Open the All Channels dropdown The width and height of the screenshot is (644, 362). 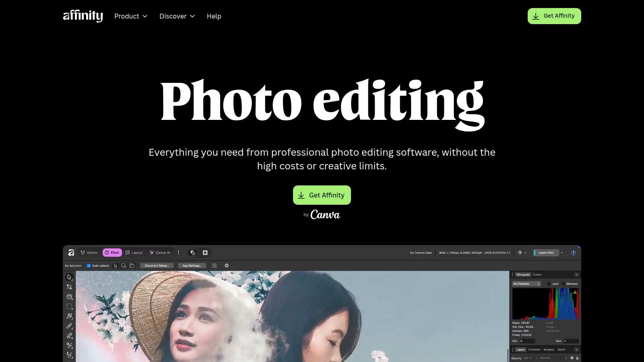526,284
